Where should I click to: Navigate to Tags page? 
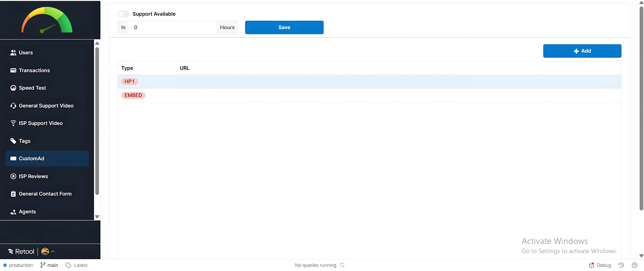tap(47, 141)
